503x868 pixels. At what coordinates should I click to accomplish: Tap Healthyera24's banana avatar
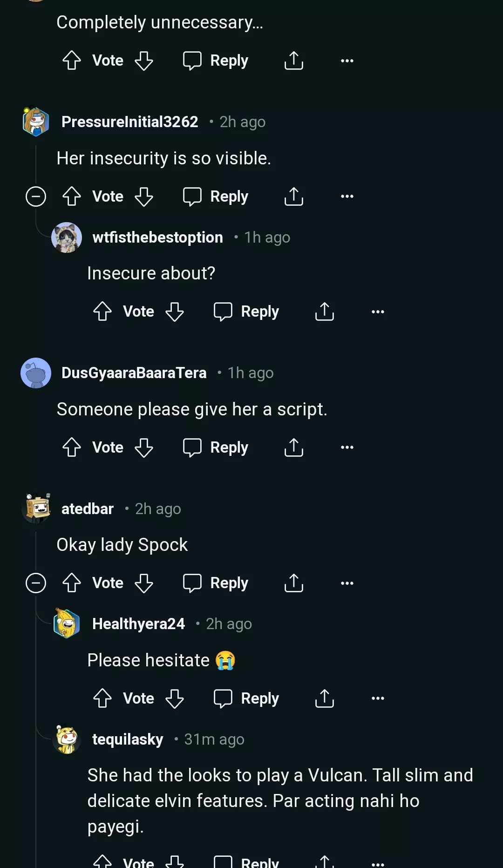coord(66,624)
